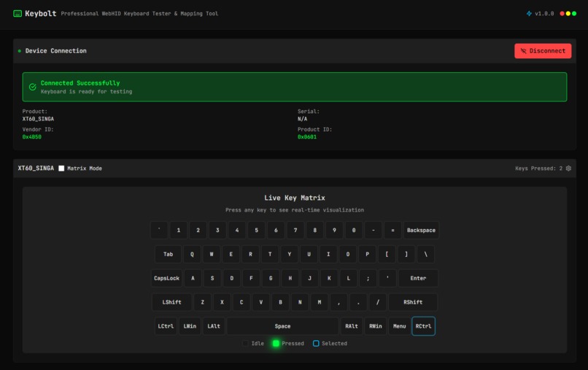Click the V key
The image size is (588, 370).
[261, 302]
